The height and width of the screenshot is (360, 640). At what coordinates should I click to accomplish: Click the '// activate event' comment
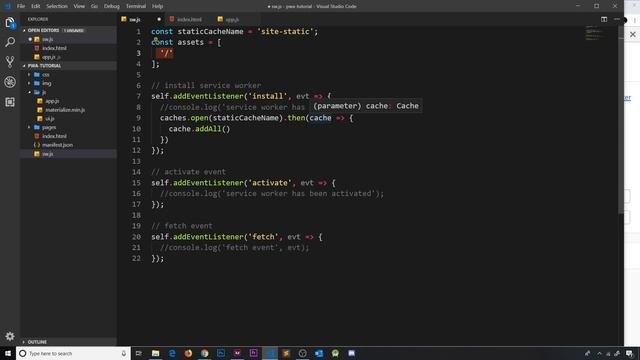click(188, 172)
